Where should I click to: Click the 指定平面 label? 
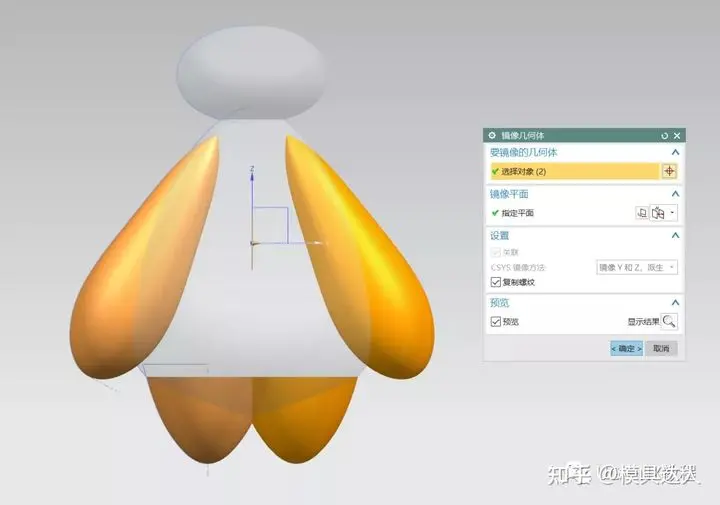[518, 213]
